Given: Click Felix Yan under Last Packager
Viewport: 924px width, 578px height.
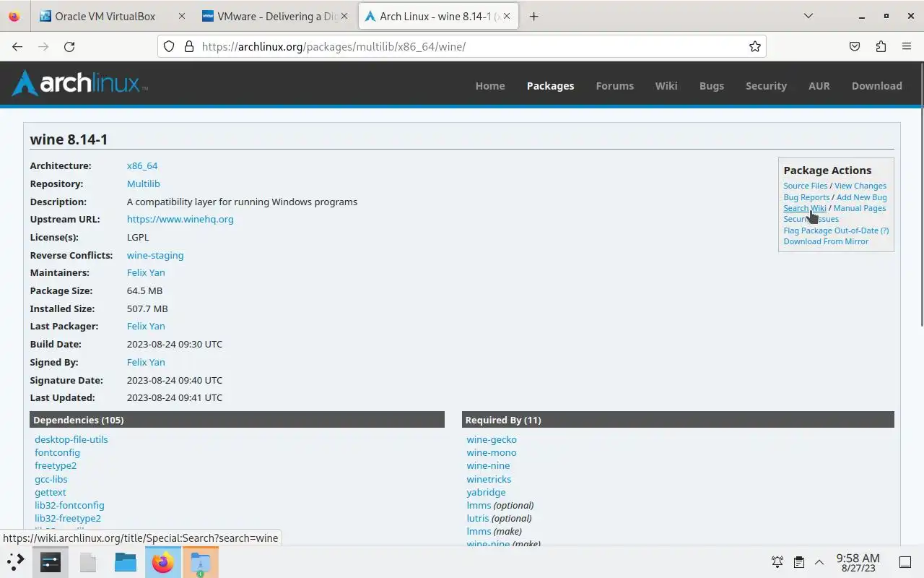Looking at the screenshot, I should (x=146, y=326).
